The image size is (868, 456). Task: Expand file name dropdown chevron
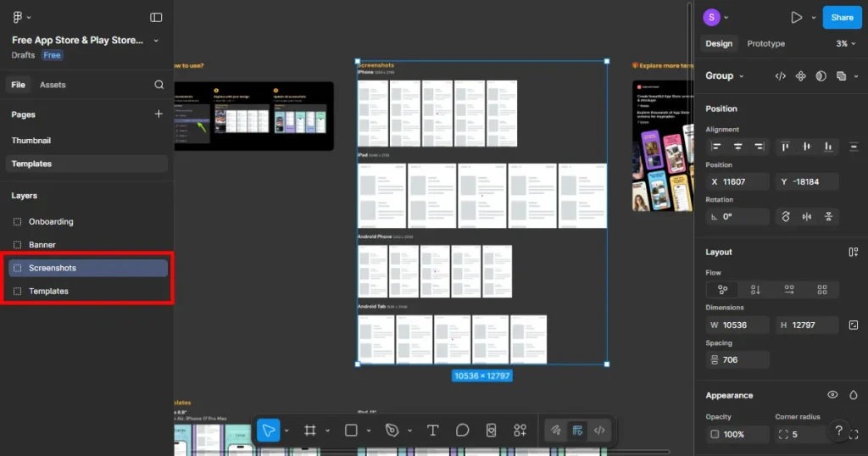[156, 41]
